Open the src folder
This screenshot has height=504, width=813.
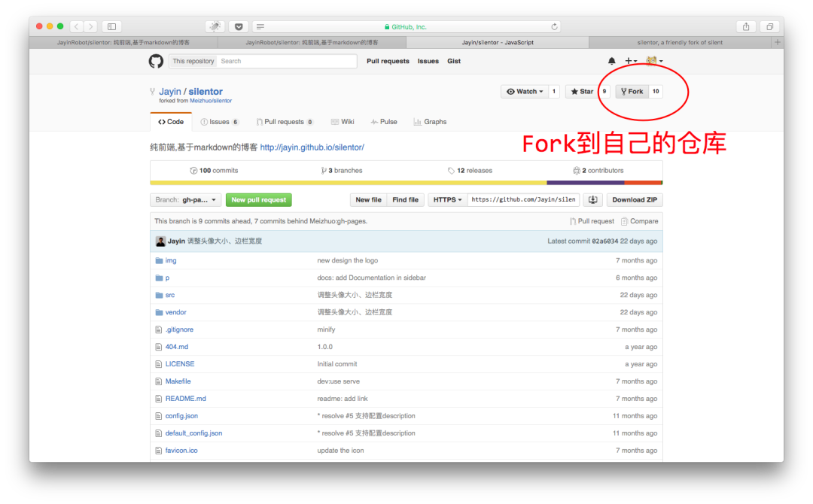tap(170, 295)
